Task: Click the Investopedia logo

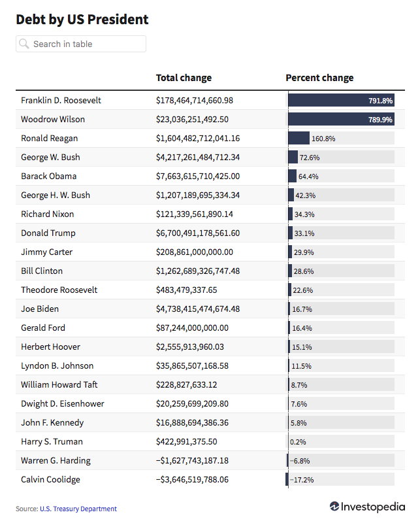Action: tap(367, 507)
